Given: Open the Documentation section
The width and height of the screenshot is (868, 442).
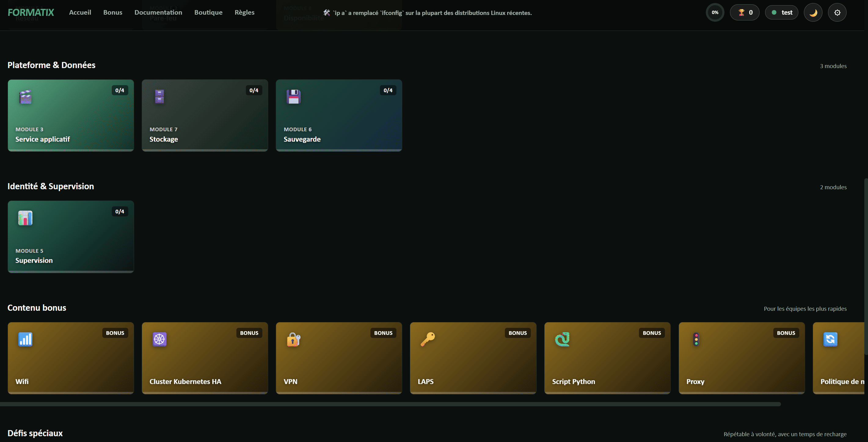Looking at the screenshot, I should (159, 13).
